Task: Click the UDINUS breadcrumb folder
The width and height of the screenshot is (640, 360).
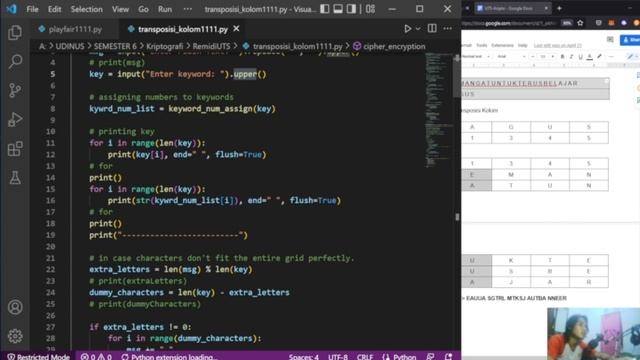Action: click(69, 47)
